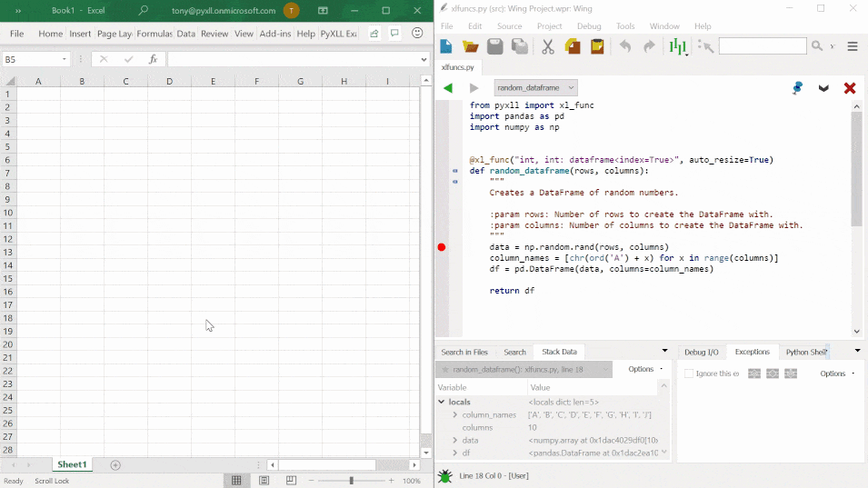This screenshot has width=868, height=488.
Task: Create a new file in Wing toolbar
Action: click(446, 46)
